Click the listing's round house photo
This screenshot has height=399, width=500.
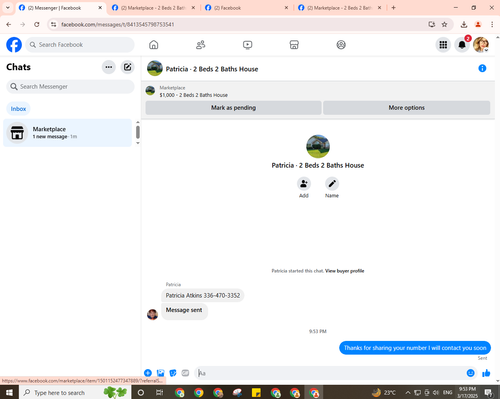(x=318, y=146)
